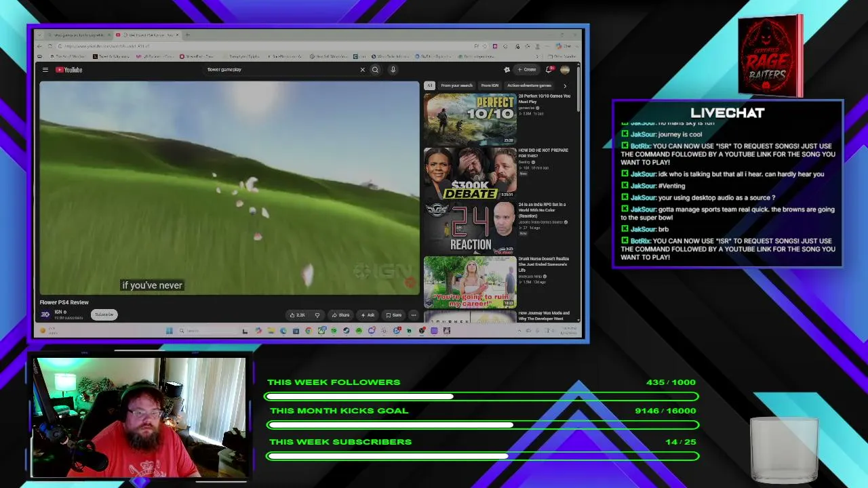This screenshot has height=488, width=868.
Task: Select the 'Action-adventure games' chip
Action: [529, 85]
